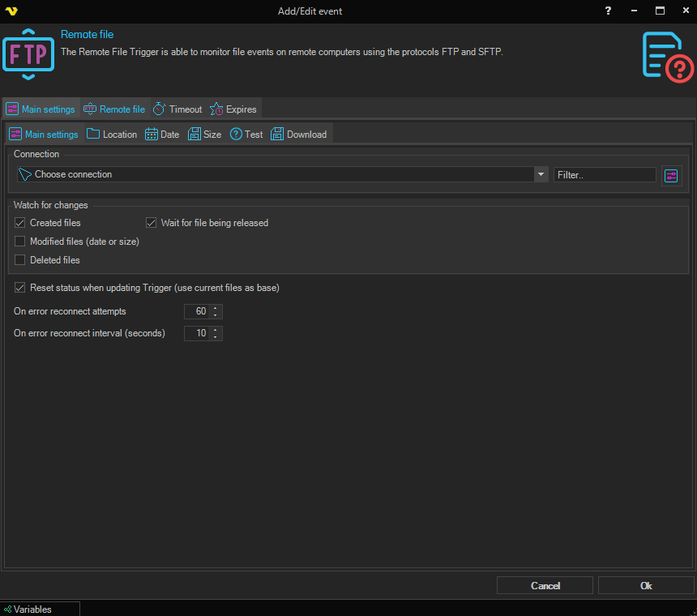
Task: Toggle Wait for file being released
Action: [x=152, y=223]
